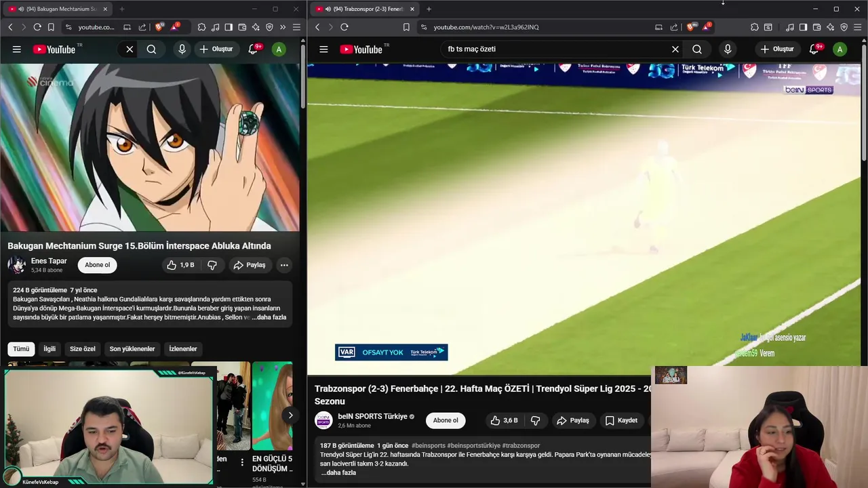Expand Trabzonspor description with 'daha fazla'
The image size is (868, 488).
pyautogui.click(x=338, y=472)
